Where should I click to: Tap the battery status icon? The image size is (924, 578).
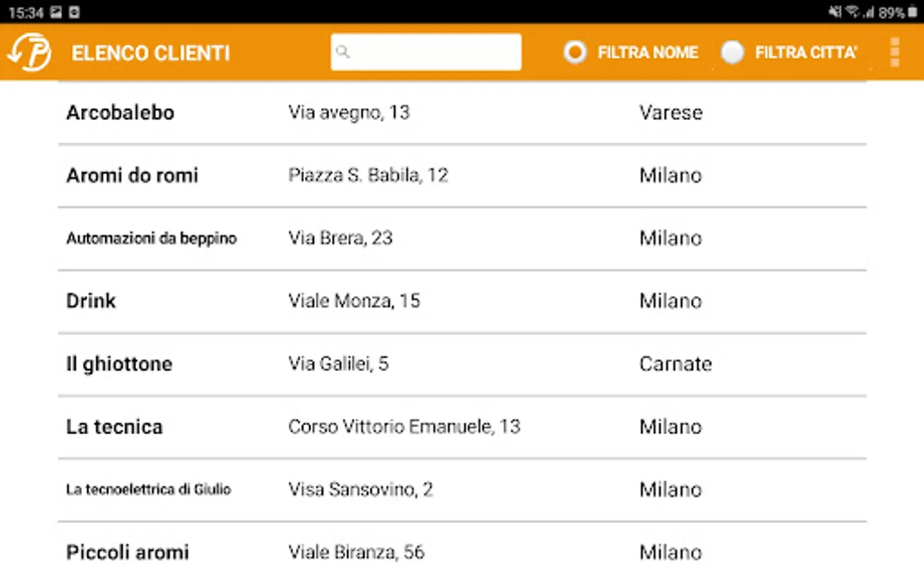click(912, 12)
